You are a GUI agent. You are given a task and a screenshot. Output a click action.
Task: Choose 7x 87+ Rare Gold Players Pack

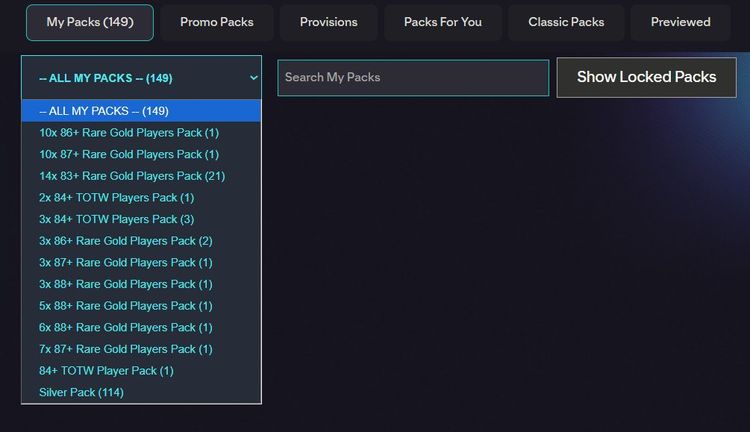coord(126,349)
